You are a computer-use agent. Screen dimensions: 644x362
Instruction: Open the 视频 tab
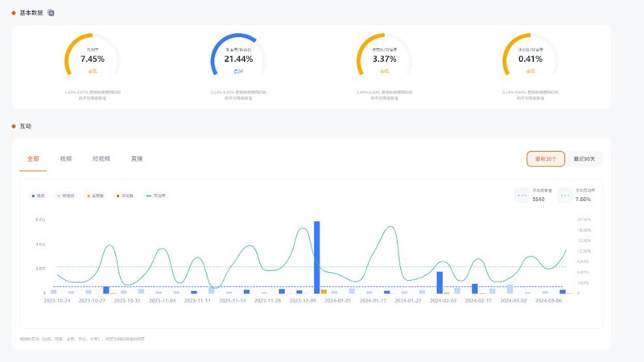click(66, 159)
